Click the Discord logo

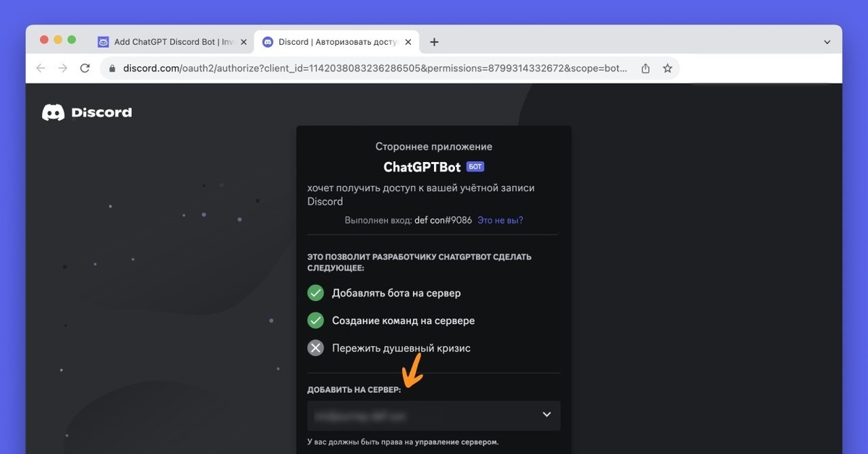click(x=87, y=112)
